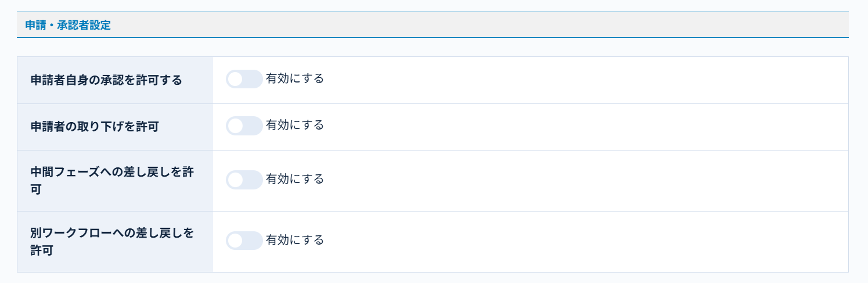Viewport: 868px width, 283px height.
Task: Click empty gray area of 申請・承認者設定 header bar
Action: coord(464,26)
